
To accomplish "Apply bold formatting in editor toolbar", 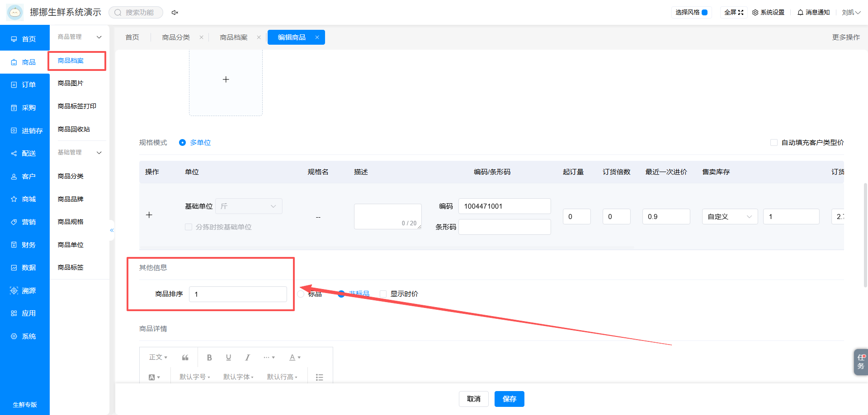I will coord(209,358).
